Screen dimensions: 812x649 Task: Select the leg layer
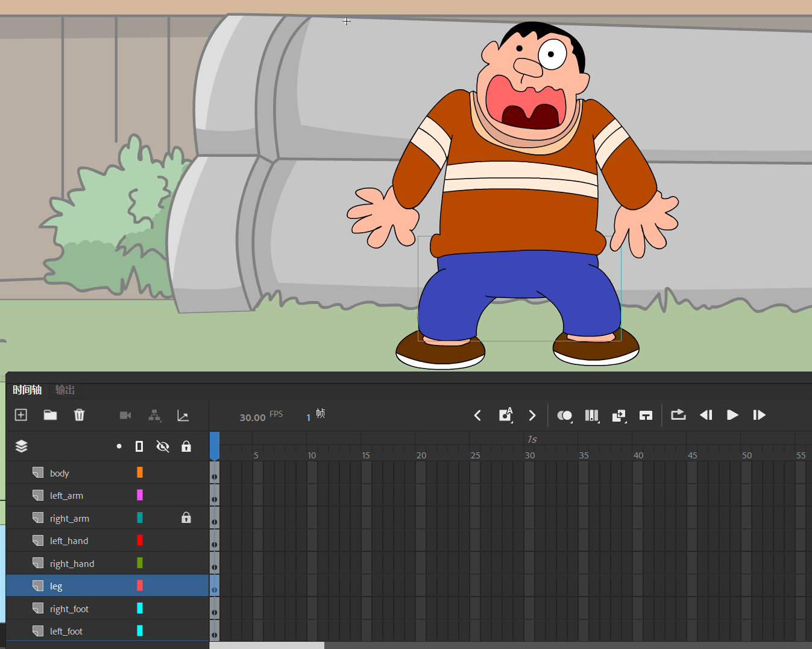point(107,586)
